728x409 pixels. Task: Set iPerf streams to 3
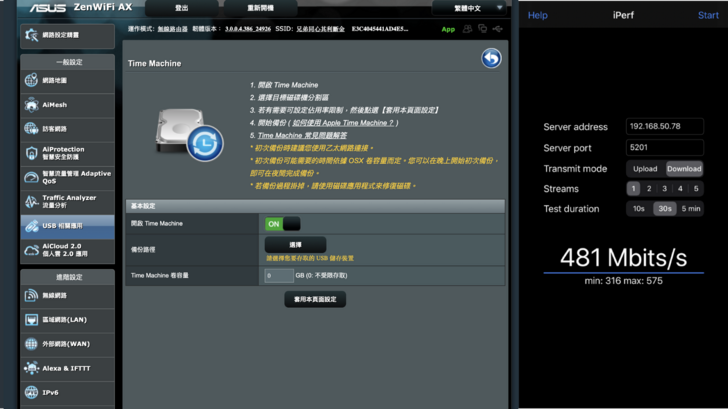tap(664, 188)
